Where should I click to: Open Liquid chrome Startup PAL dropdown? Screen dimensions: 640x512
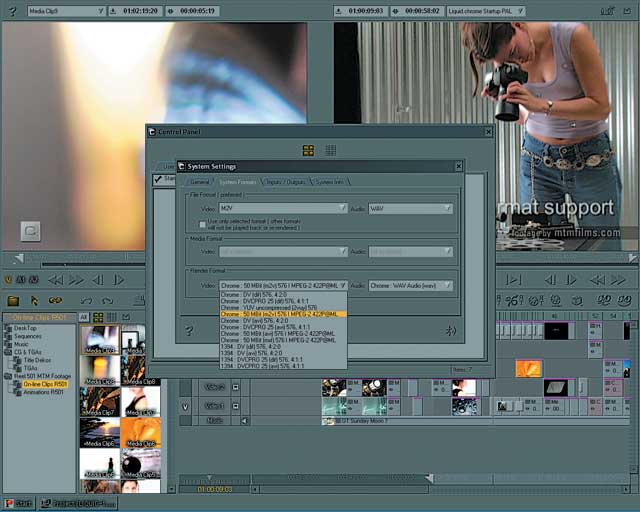click(486, 11)
